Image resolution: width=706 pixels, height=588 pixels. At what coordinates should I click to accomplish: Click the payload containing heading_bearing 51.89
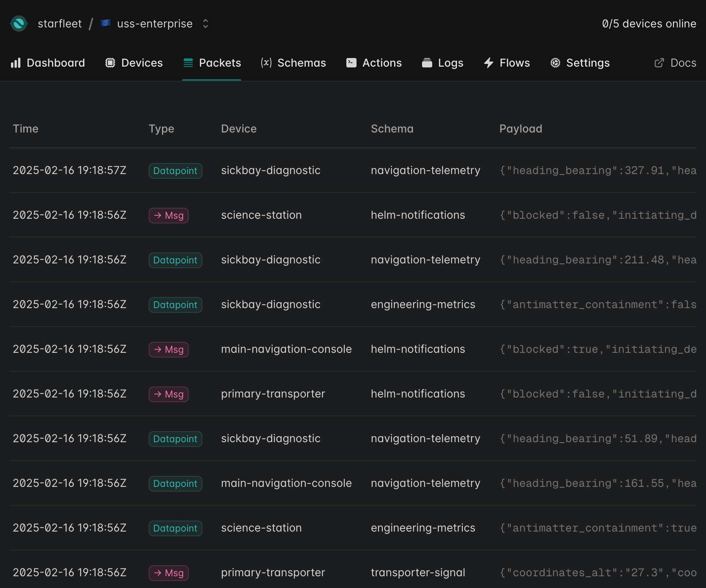point(598,439)
